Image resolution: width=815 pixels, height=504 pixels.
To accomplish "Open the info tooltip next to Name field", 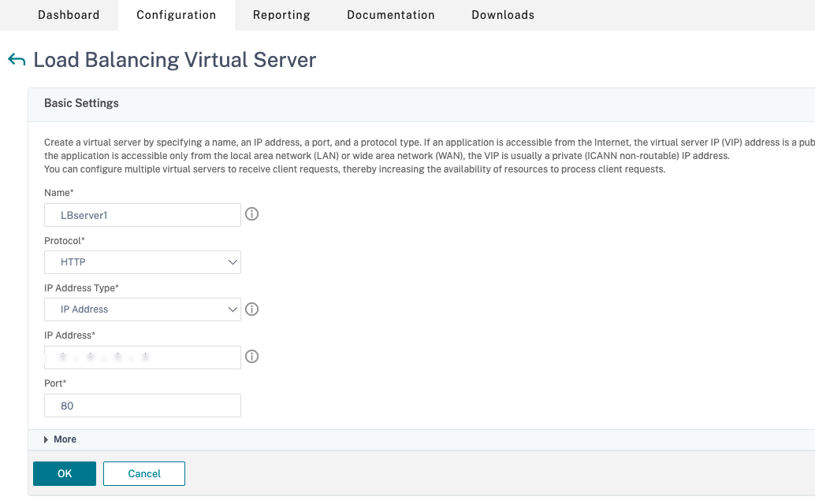I will coord(251,213).
